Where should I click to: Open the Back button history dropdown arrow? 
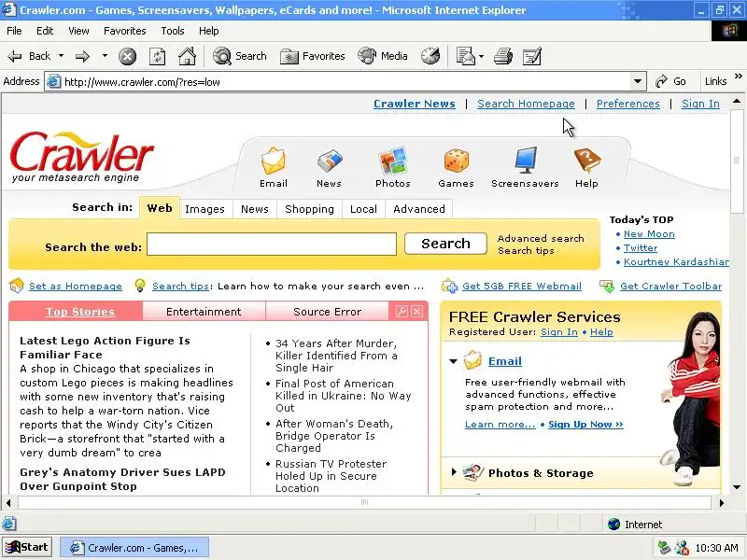pos(61,56)
